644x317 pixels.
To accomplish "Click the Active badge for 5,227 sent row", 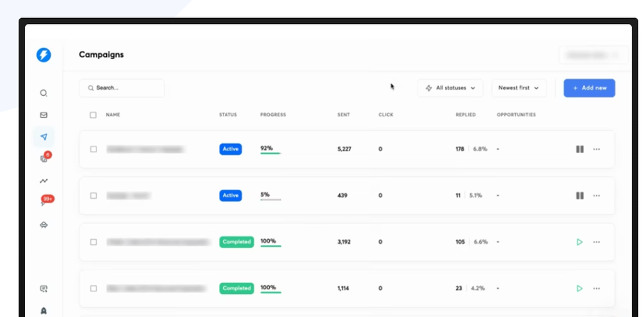I will click(231, 149).
